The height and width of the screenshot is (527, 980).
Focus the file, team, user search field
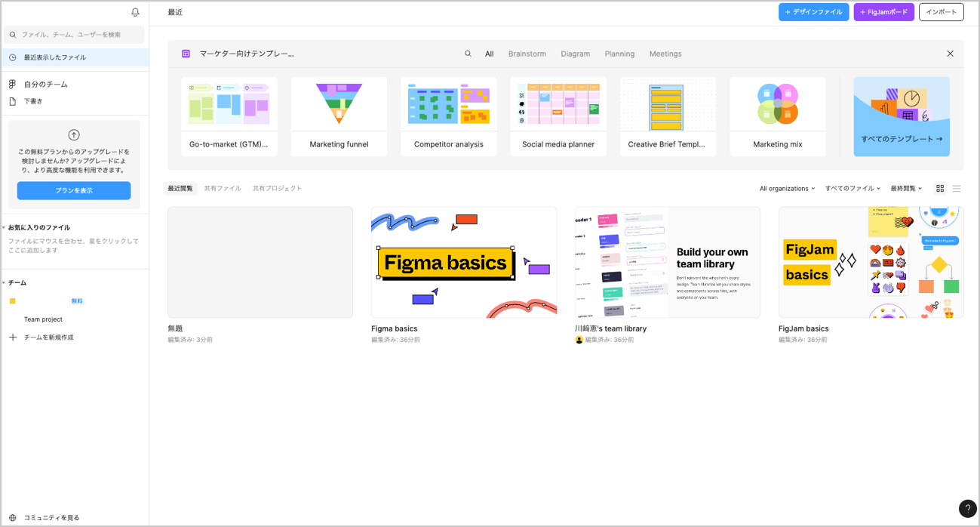[x=74, y=35]
